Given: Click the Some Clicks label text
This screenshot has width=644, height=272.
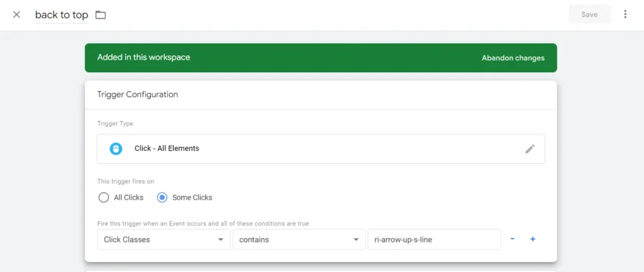Looking at the screenshot, I should coord(192,197).
